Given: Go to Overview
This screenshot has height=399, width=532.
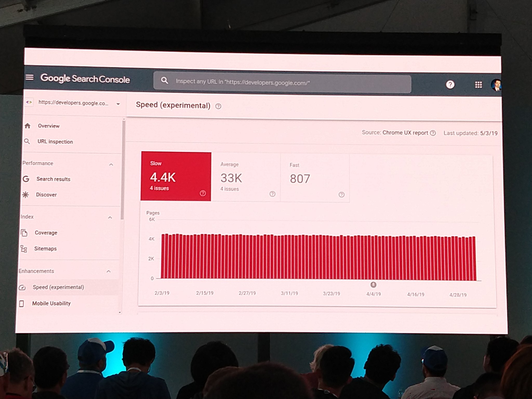Looking at the screenshot, I should 49,126.
